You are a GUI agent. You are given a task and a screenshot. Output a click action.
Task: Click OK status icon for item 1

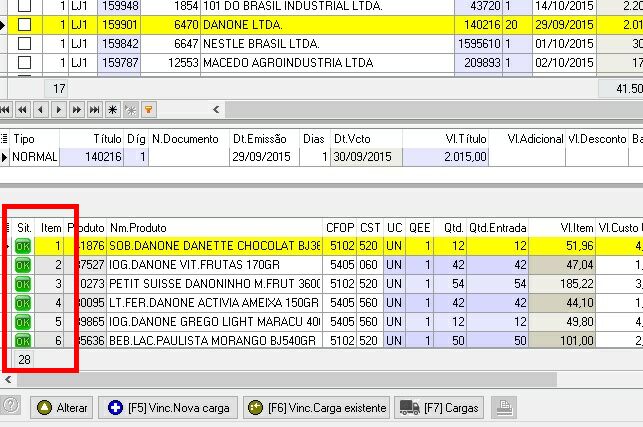[x=23, y=247]
